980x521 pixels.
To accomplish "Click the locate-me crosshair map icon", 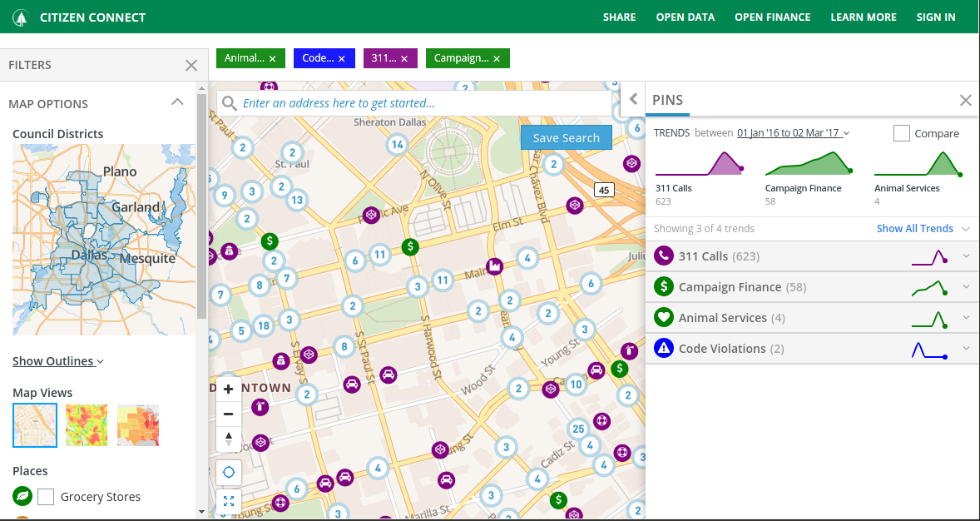I will 228,472.
